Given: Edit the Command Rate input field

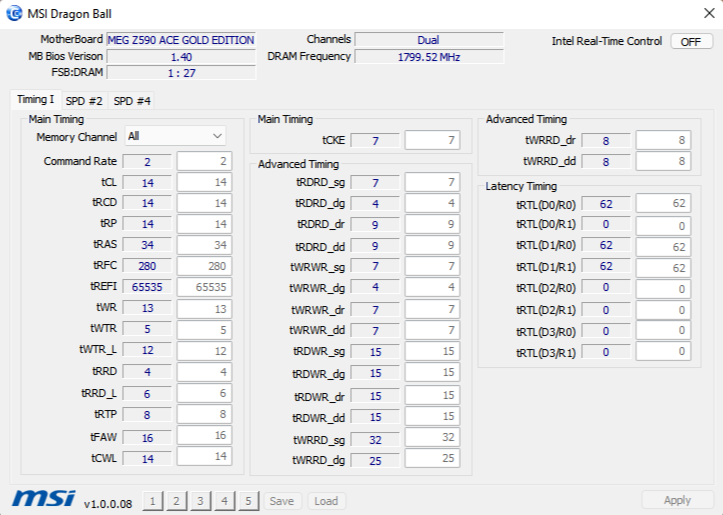Looking at the screenshot, I should point(204,161).
